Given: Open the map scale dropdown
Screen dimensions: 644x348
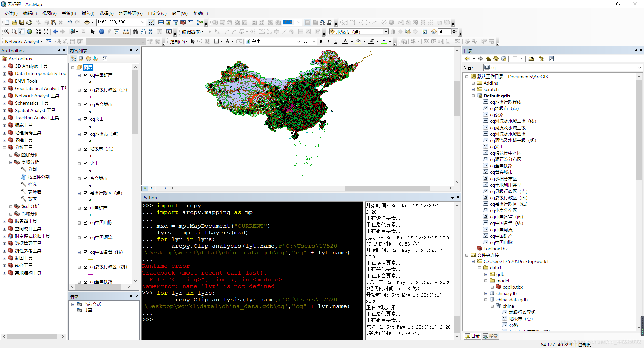Looking at the screenshot, I should (143, 22).
